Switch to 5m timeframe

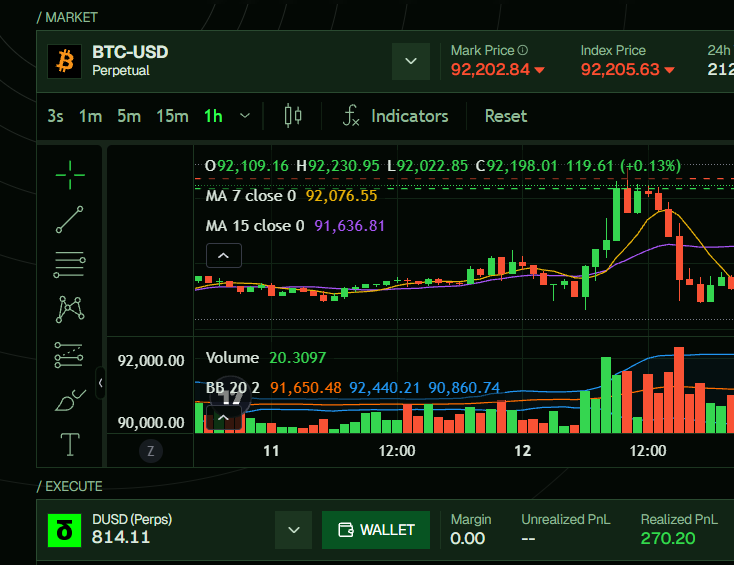[129, 116]
